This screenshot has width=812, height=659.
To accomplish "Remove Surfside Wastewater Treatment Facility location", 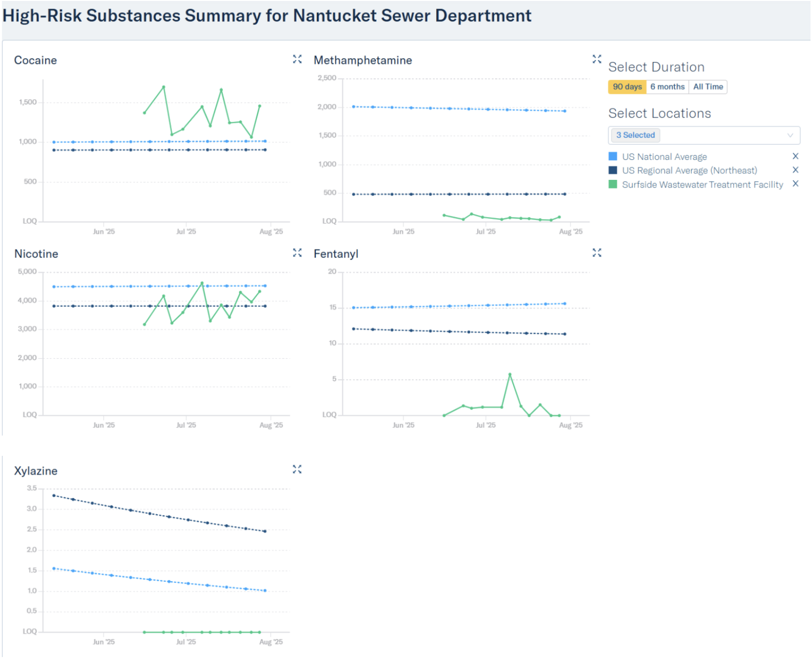I will [795, 184].
